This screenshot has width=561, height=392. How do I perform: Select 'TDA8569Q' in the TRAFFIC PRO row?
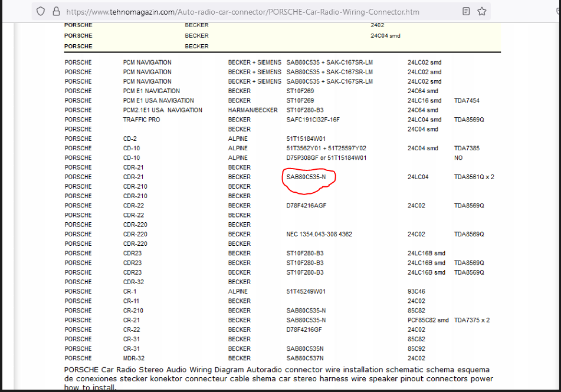469,120
